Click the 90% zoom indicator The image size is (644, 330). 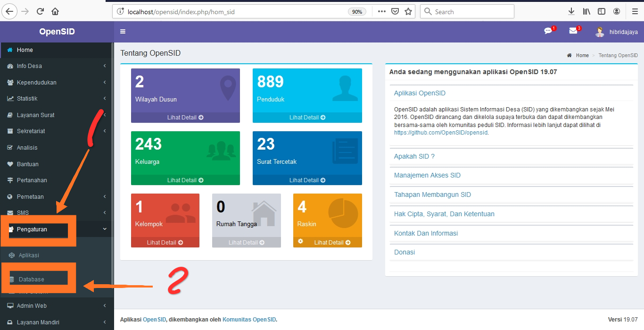tap(357, 12)
